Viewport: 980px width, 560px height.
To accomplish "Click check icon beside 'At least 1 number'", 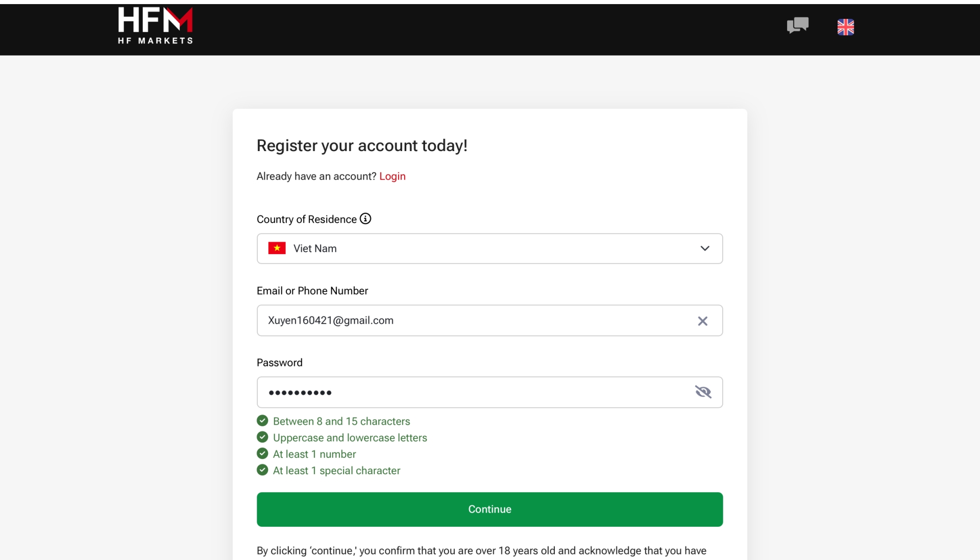I will tap(262, 453).
